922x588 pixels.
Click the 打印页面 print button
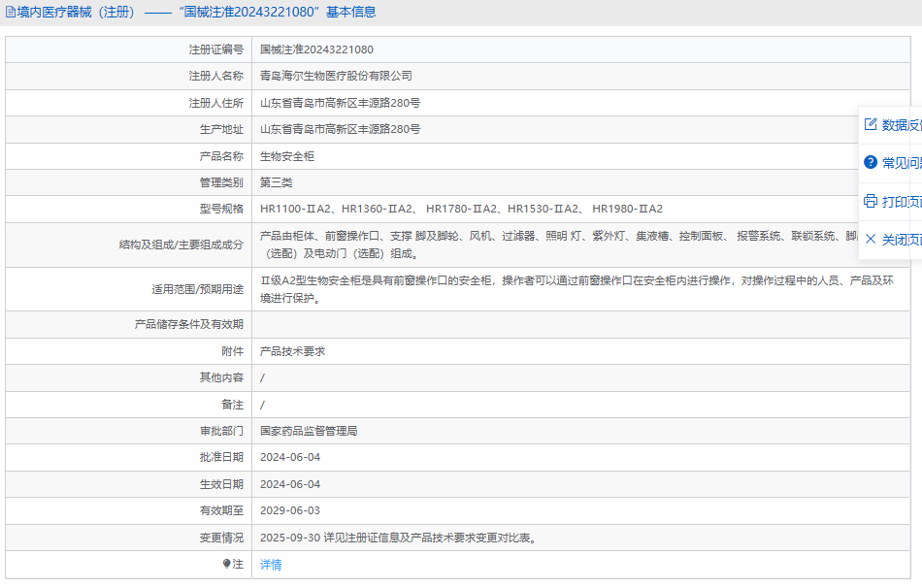coord(892,201)
